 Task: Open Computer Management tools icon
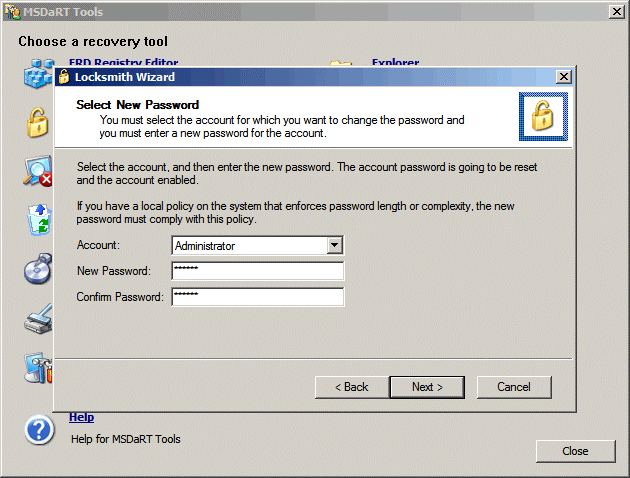pos(39,368)
